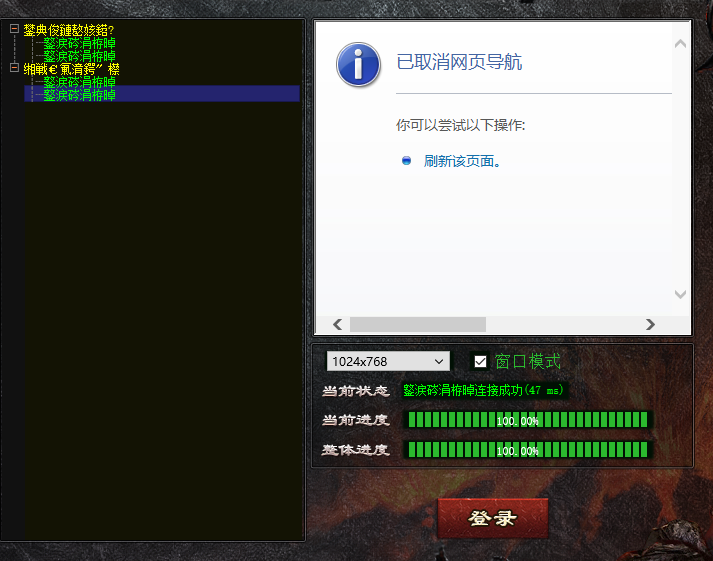Click the blue information icon
The width and height of the screenshot is (713, 561).
click(x=358, y=65)
